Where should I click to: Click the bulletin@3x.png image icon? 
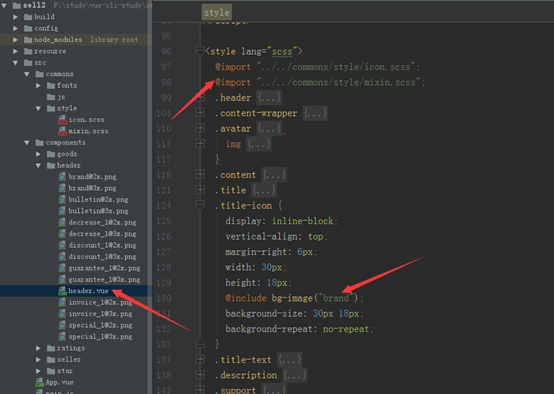click(62, 211)
